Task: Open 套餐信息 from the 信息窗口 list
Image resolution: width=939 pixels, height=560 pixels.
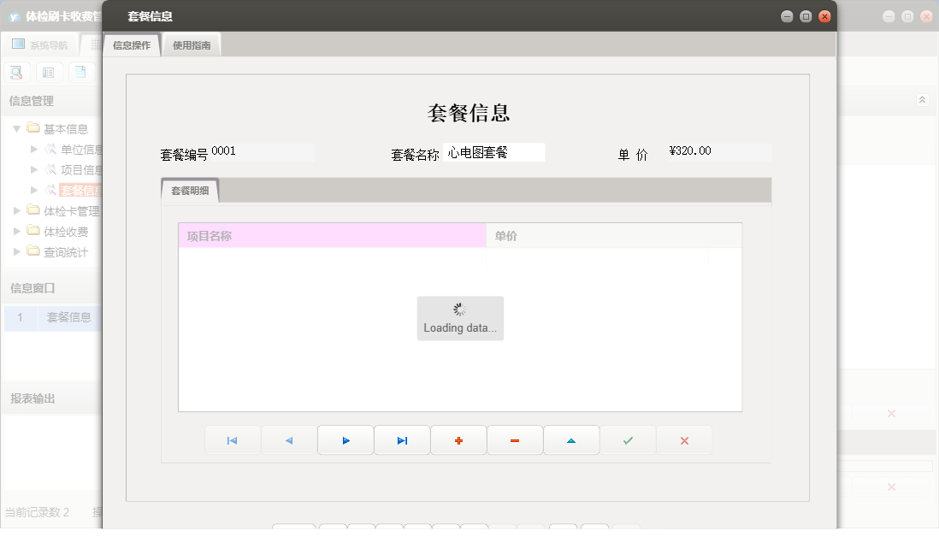Action: tap(68, 317)
